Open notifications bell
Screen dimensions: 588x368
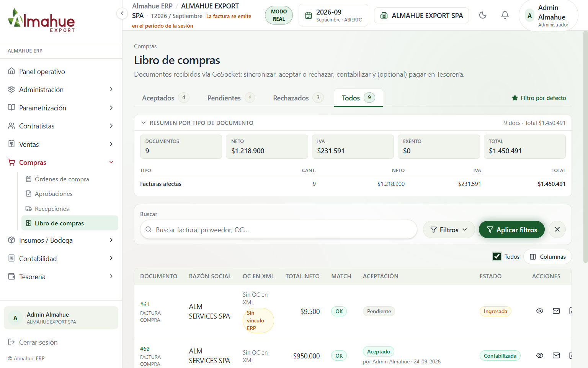pyautogui.click(x=505, y=15)
